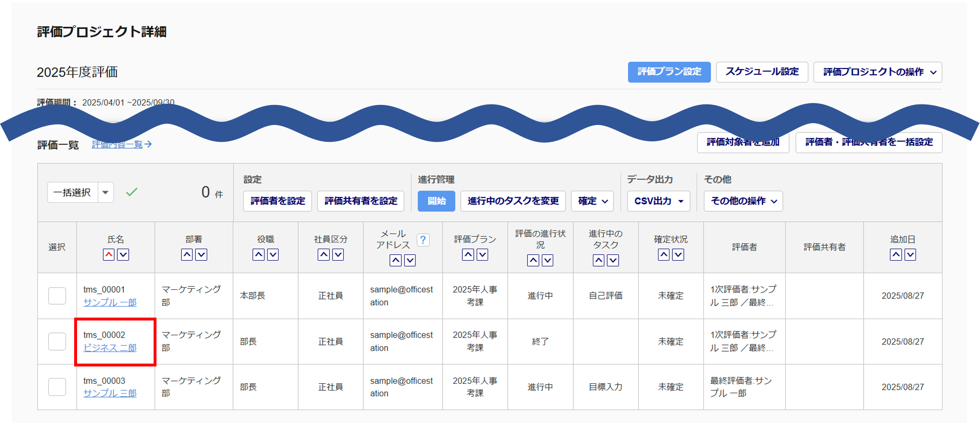This screenshot has width=980, height=423.
Task: Check the box for tms_00001 row
Action: [57, 296]
